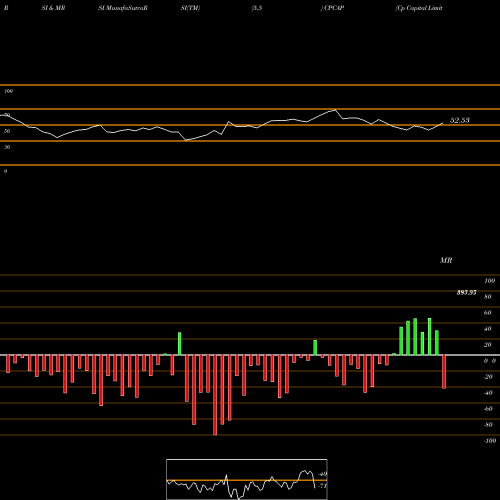
Task: Click the "CPCAP" ticker symbol in the header
Action: point(334,8)
